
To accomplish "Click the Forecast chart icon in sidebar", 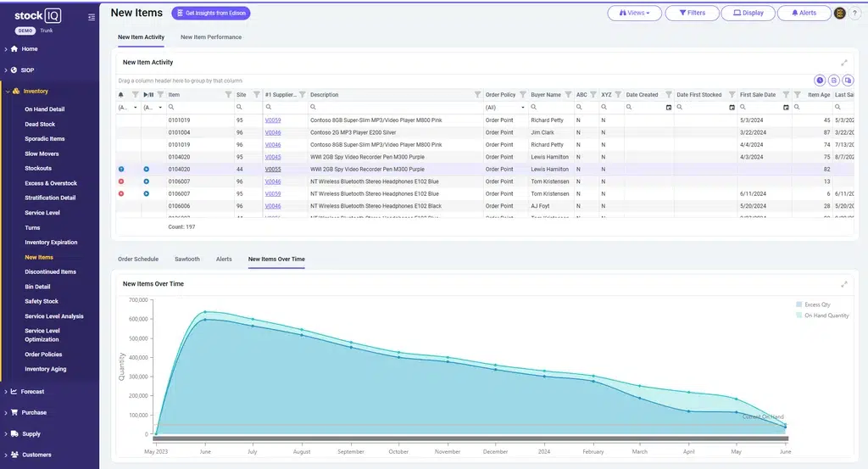I will click(14, 392).
